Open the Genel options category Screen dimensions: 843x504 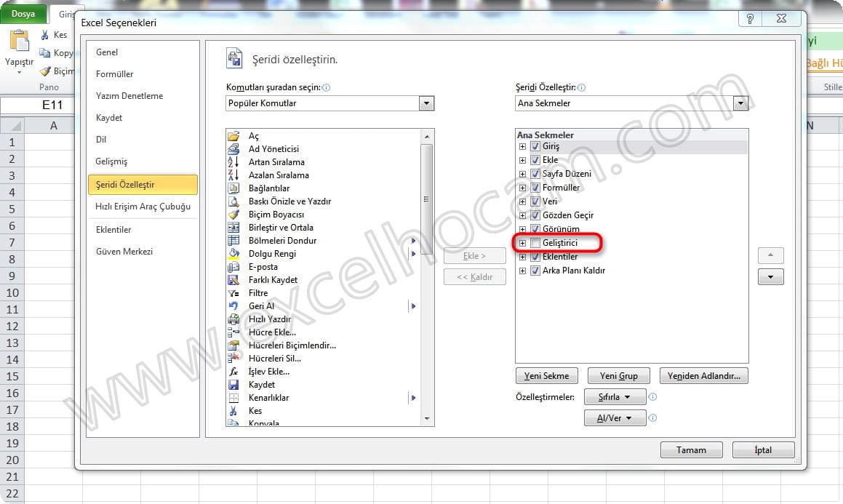[143, 52]
